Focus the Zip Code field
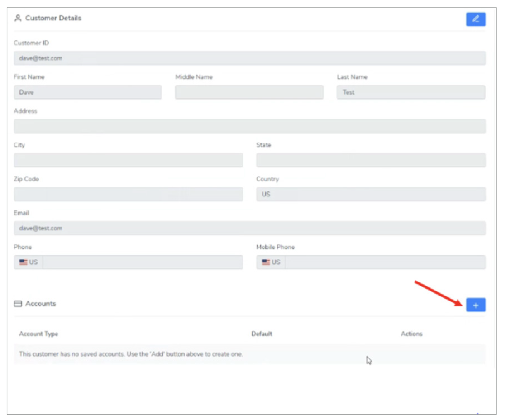The height and width of the screenshot is (420, 506). point(128,195)
